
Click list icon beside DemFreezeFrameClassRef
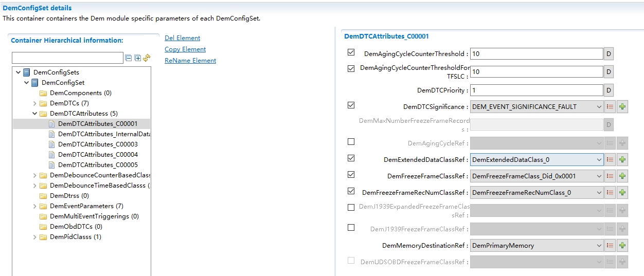(x=610, y=176)
